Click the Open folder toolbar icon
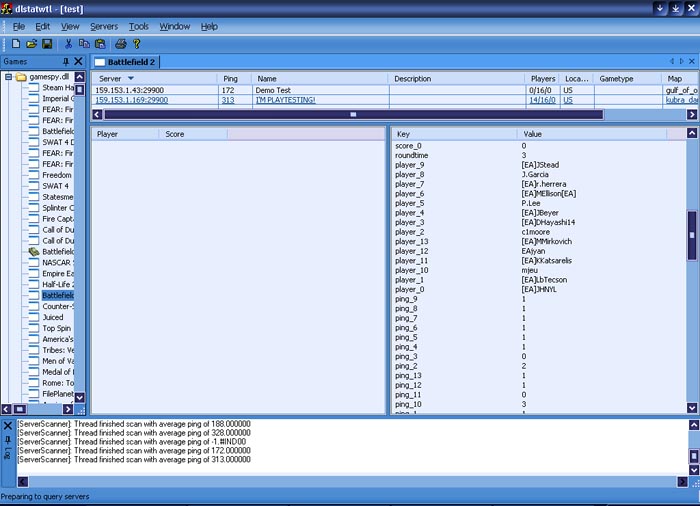The width and height of the screenshot is (700, 506). (x=31, y=44)
